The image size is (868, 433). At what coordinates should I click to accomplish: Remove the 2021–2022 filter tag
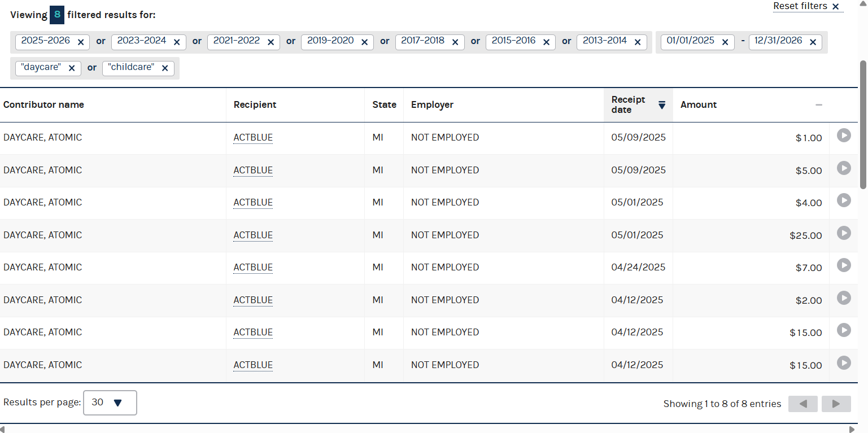271,42
